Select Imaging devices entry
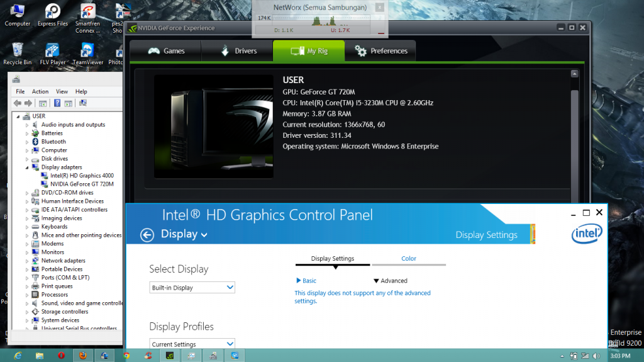 pyautogui.click(x=62, y=218)
